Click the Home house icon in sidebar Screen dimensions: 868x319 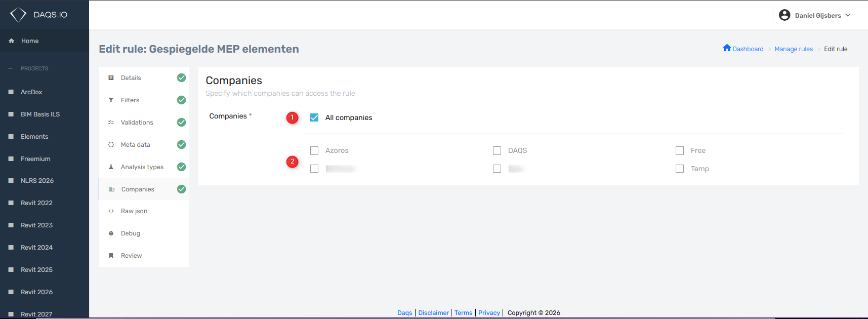tap(11, 41)
